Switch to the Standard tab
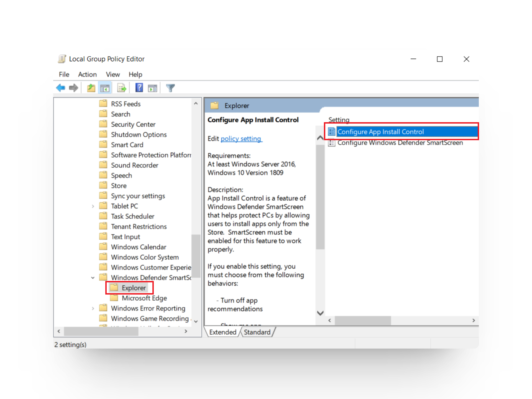The width and height of the screenshot is (532, 399). click(257, 332)
